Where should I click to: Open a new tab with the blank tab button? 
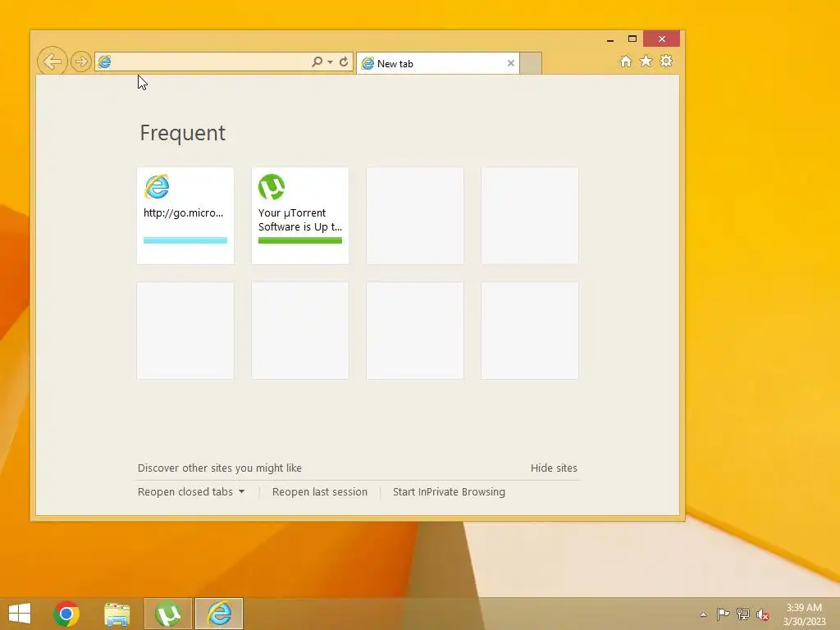point(531,63)
